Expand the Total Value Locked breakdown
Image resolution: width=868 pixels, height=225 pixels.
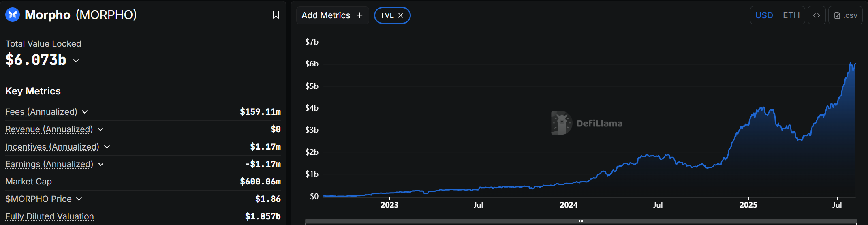click(x=76, y=61)
